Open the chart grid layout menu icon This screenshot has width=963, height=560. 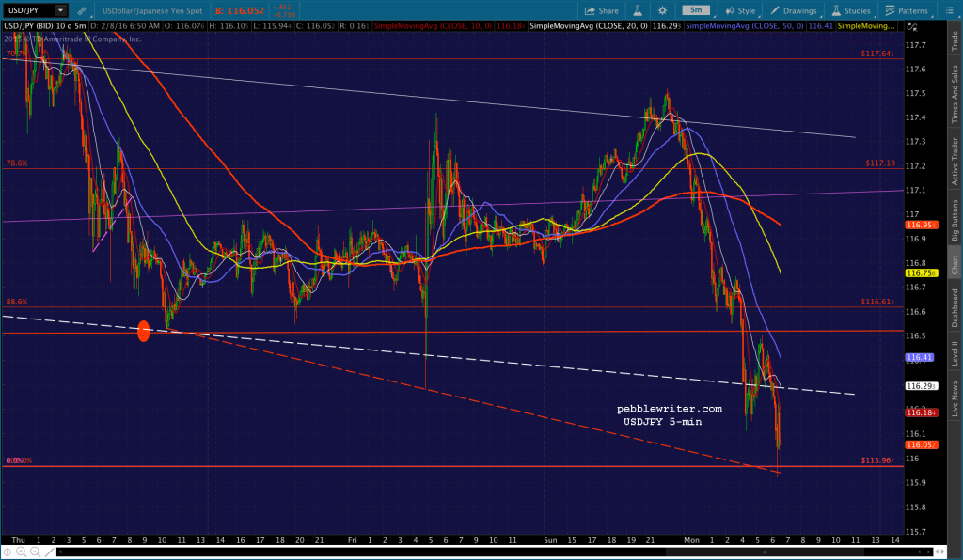click(950, 10)
